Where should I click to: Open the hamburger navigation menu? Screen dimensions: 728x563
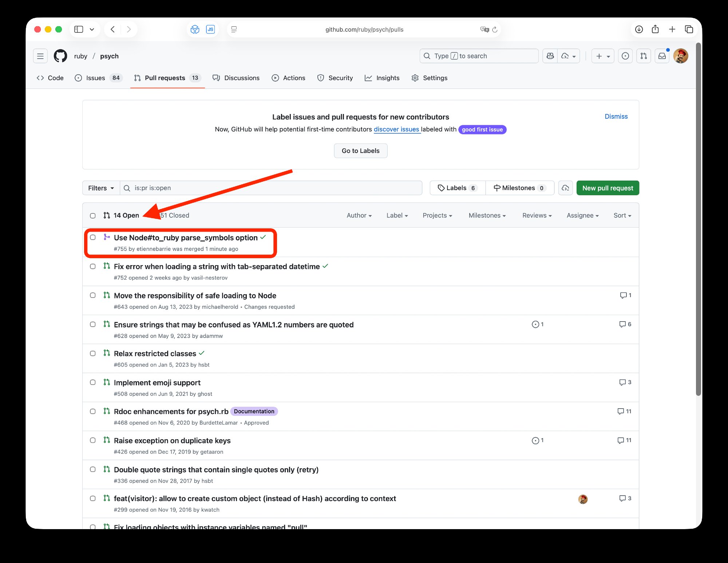coord(40,56)
